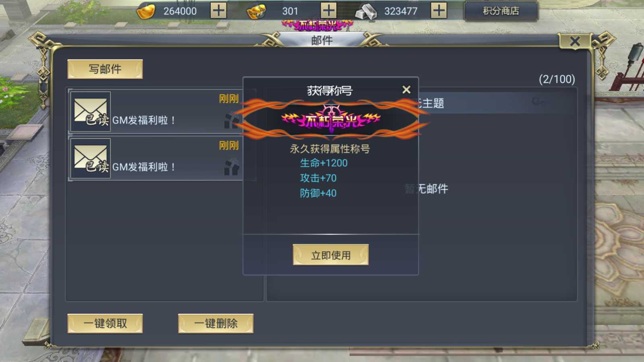
Task: Click 写邮件 to compose mail
Action: click(105, 69)
